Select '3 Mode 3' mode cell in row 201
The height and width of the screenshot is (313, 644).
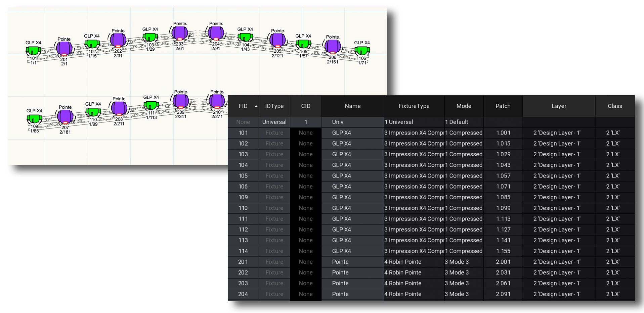click(464, 262)
